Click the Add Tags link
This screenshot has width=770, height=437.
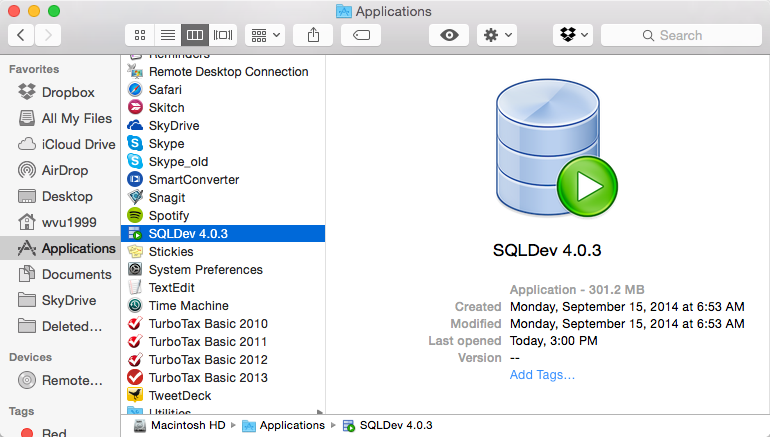[x=542, y=375]
